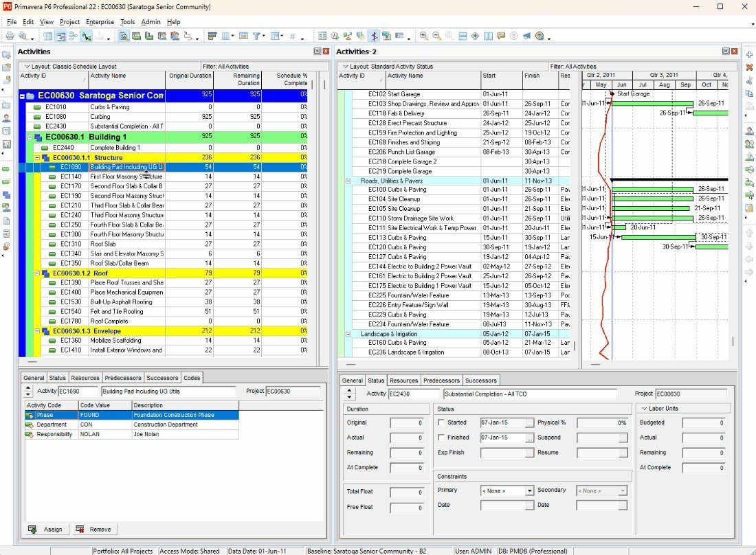The image size is (756, 555).
Task: Select activity EC1140 First Floor Masonry Structure row
Action: (164, 177)
